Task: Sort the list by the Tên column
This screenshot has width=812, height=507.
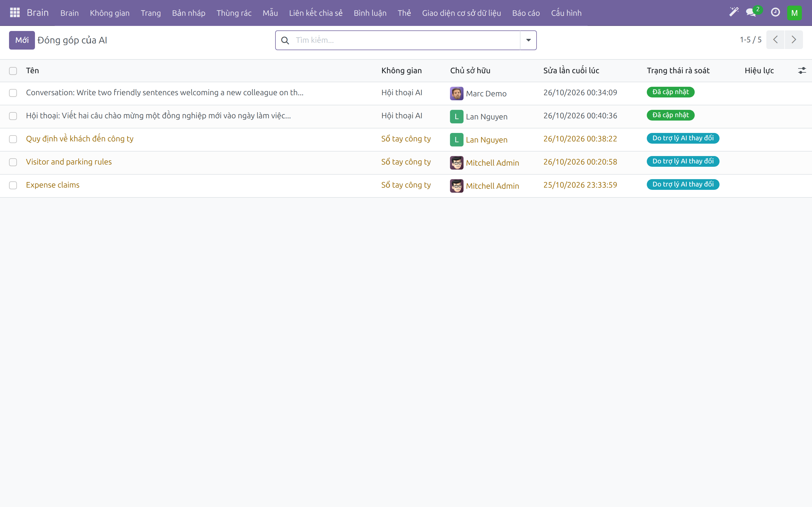Action: (32, 70)
